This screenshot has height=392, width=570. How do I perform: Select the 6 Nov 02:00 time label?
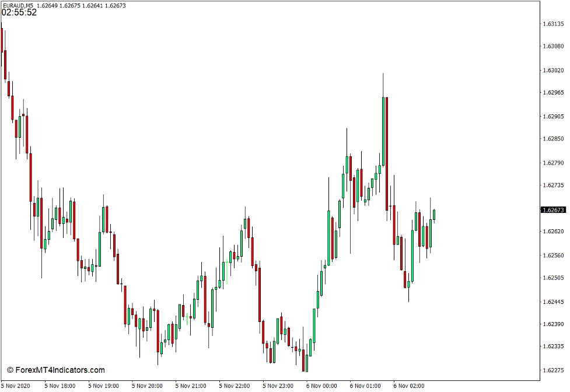[408, 386]
